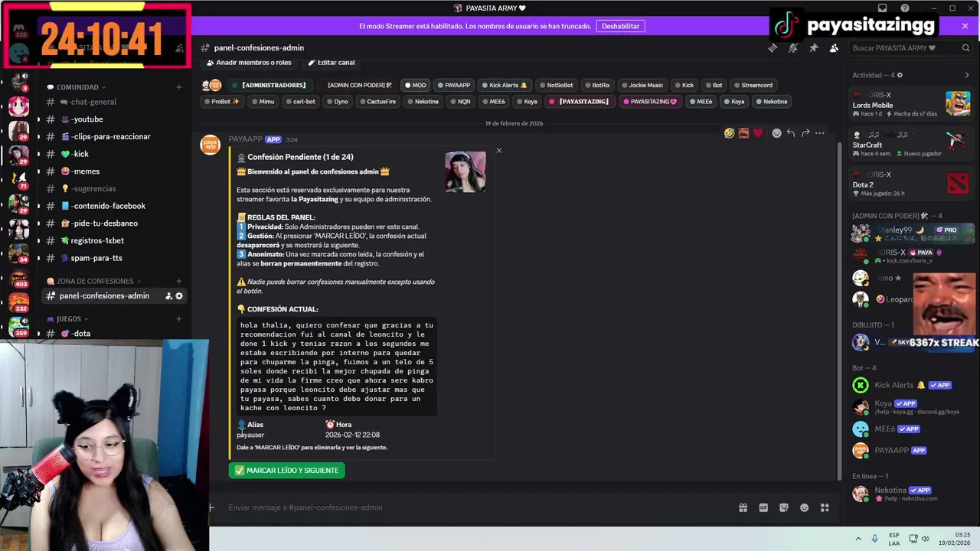Reply to the PAYAAPP message
Viewport: 980px width, 551px height.
[791, 133]
